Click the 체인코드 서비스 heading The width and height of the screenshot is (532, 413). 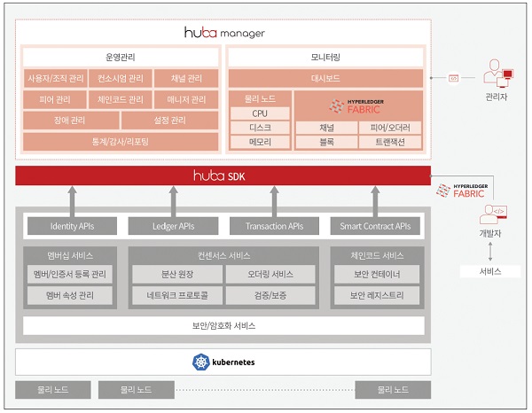click(x=378, y=255)
